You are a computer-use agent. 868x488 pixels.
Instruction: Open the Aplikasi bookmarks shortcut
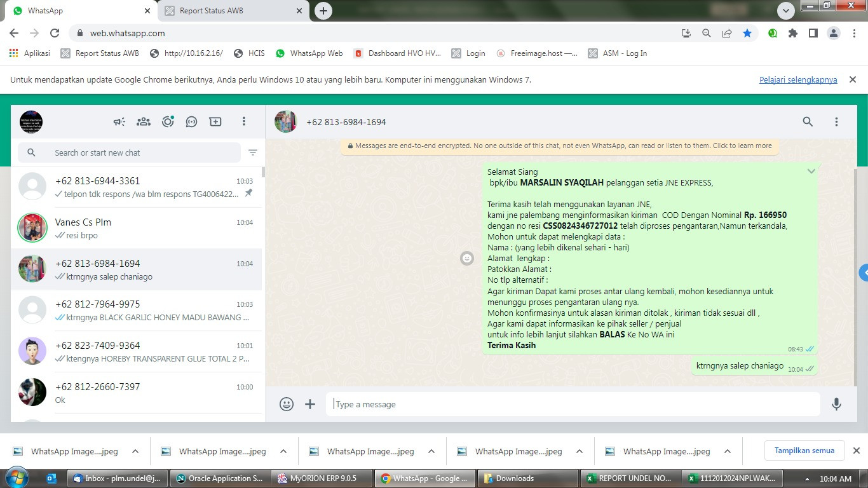30,53
